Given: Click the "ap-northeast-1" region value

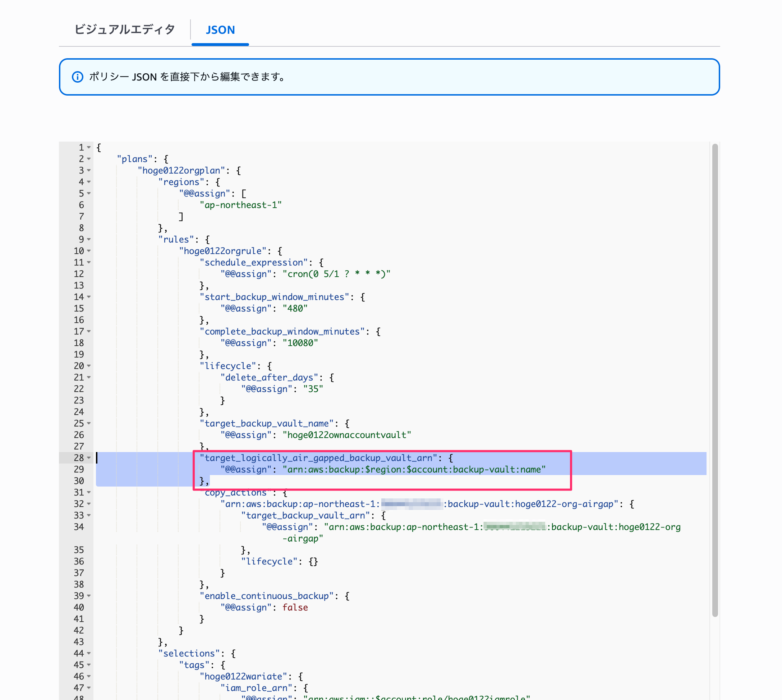Looking at the screenshot, I should [240, 205].
